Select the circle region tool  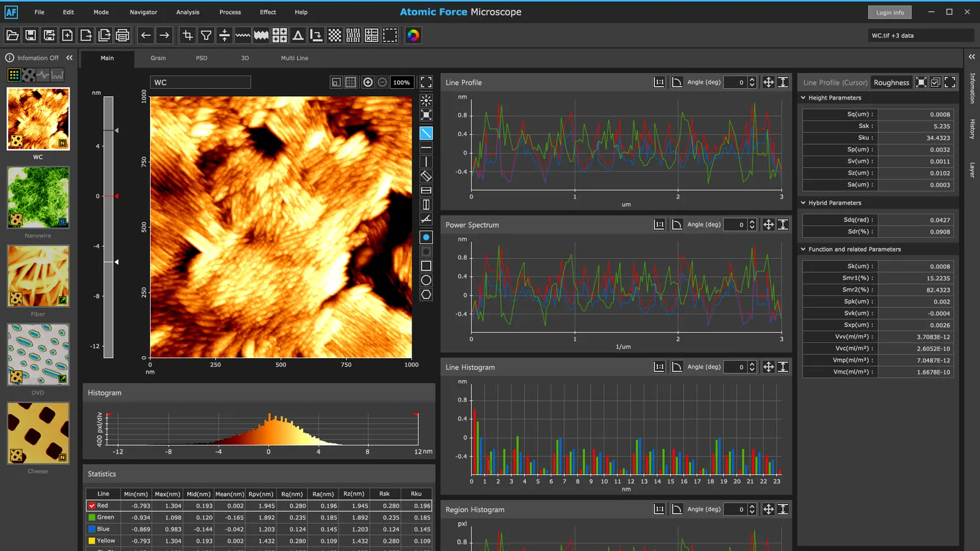pyautogui.click(x=426, y=280)
